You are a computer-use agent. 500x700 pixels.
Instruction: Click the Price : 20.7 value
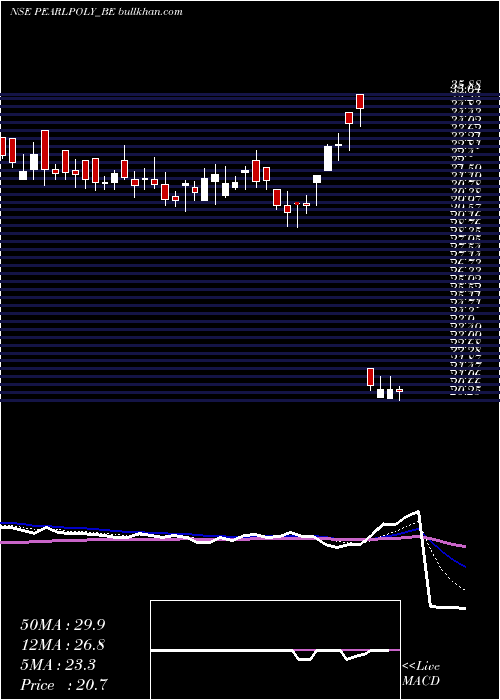pos(63,685)
